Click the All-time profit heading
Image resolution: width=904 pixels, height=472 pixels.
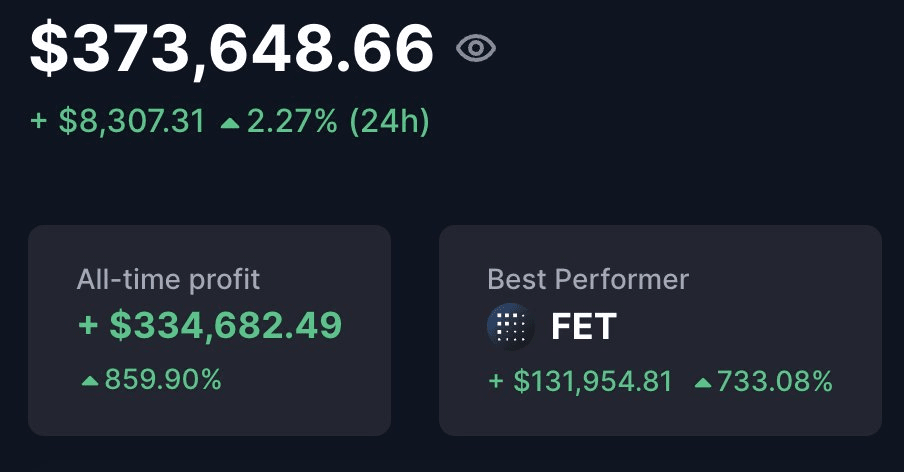[168, 279]
